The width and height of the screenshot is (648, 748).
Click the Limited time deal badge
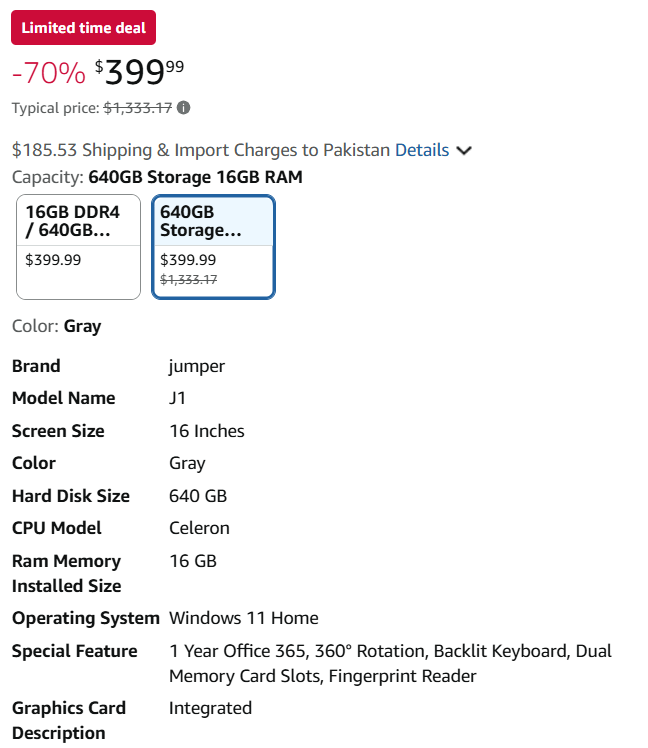(x=83, y=28)
